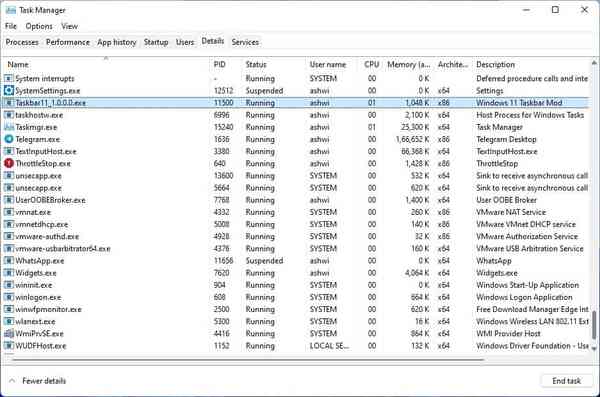Click the vertical scrollbar thumb

pos(594,325)
